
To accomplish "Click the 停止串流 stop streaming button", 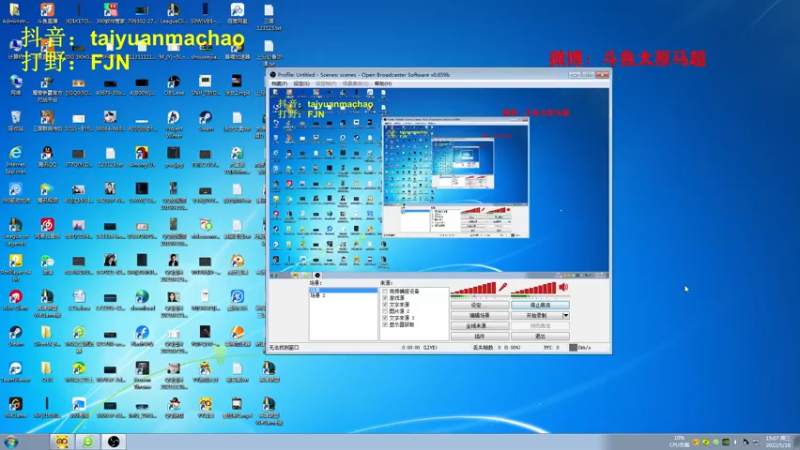I will point(540,305).
